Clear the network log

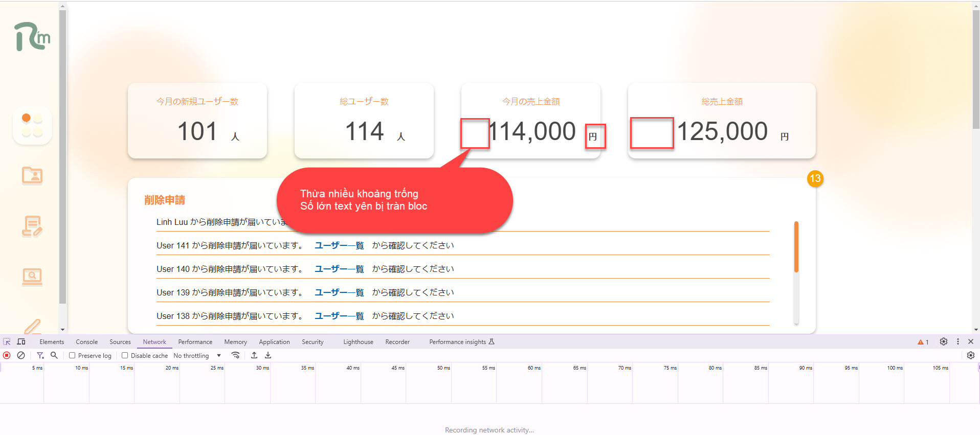pyautogui.click(x=21, y=355)
